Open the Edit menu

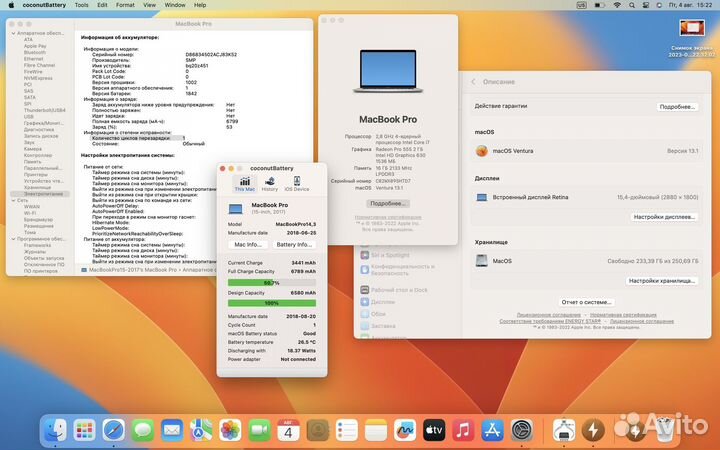pyautogui.click(x=102, y=5)
